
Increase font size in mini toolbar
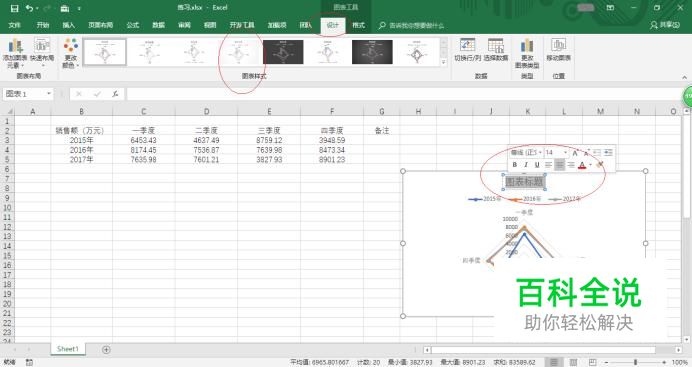coord(575,153)
